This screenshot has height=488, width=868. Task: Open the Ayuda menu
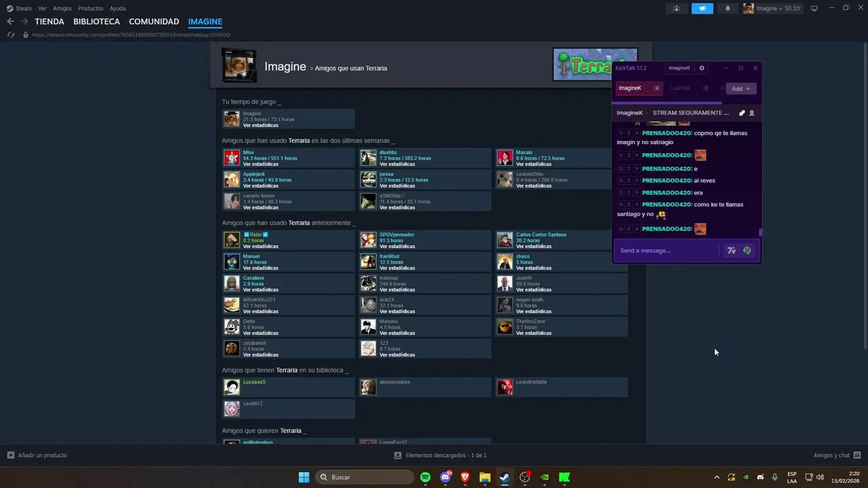click(117, 8)
